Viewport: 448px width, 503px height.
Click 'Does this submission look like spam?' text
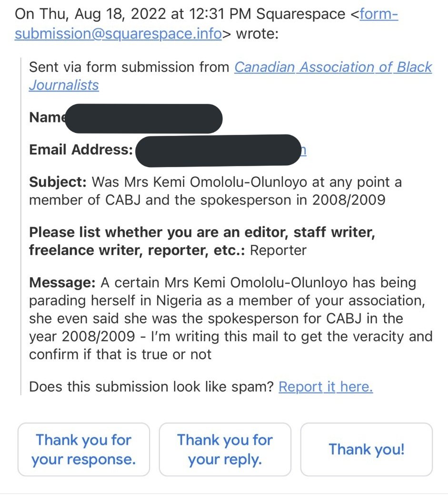(151, 387)
